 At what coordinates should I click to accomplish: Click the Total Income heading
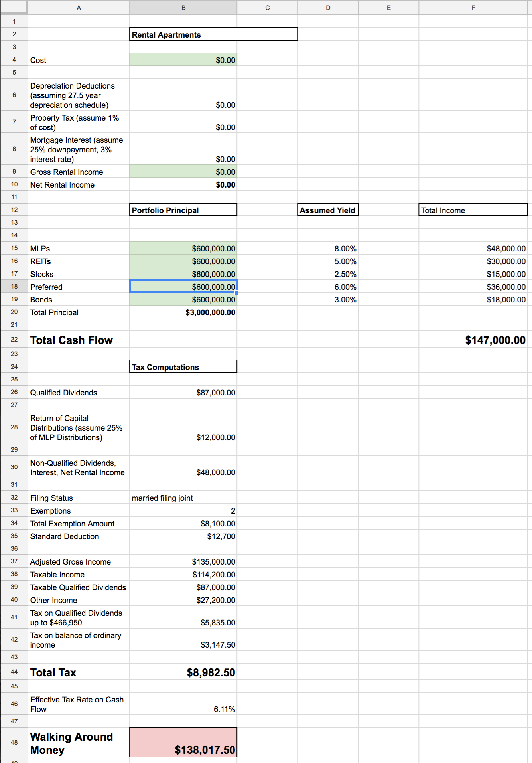[473, 210]
